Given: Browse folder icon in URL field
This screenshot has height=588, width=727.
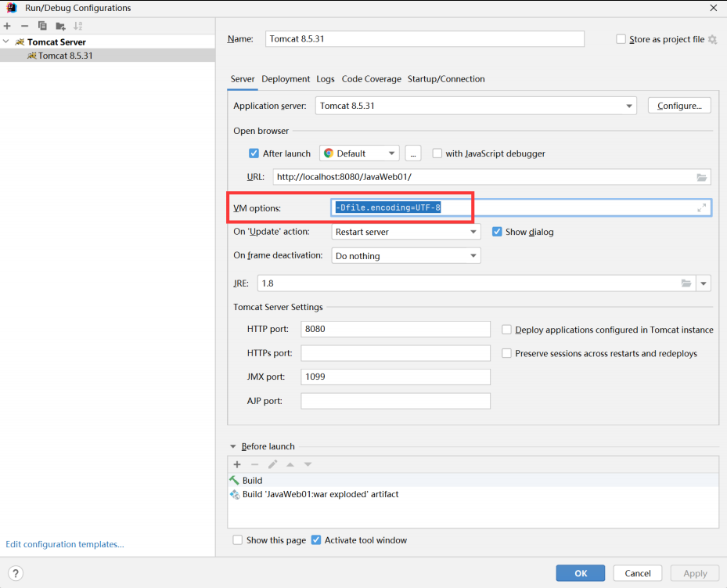Looking at the screenshot, I should pyautogui.click(x=701, y=177).
